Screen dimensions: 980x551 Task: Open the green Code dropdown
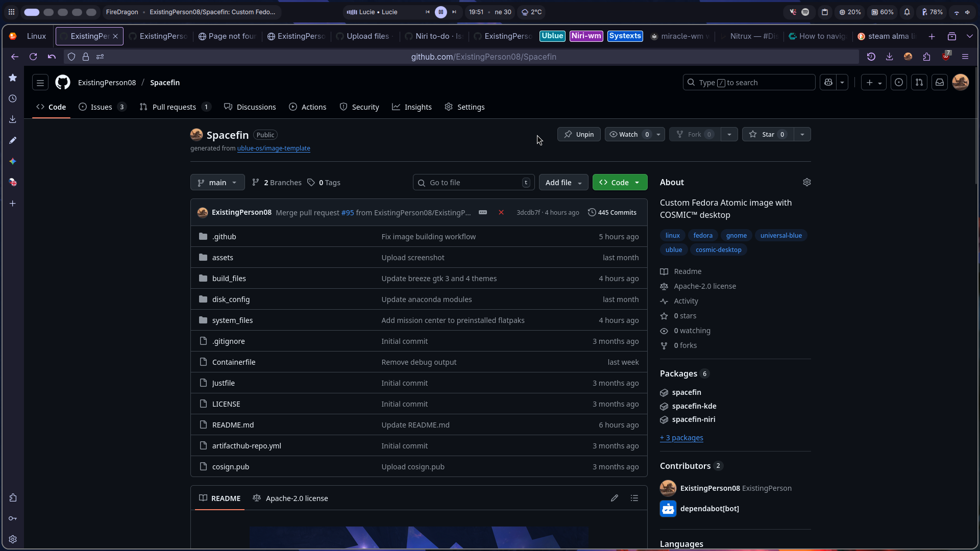point(620,182)
